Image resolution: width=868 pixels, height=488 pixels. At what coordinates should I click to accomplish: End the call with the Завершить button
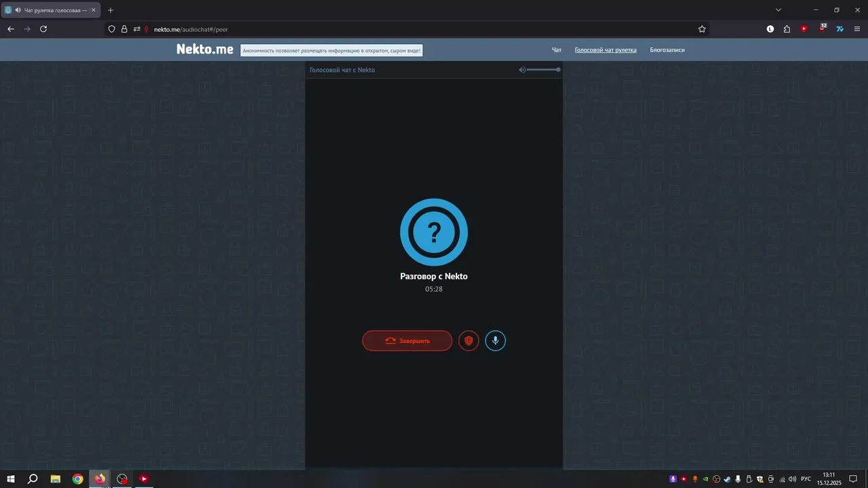pyautogui.click(x=407, y=340)
